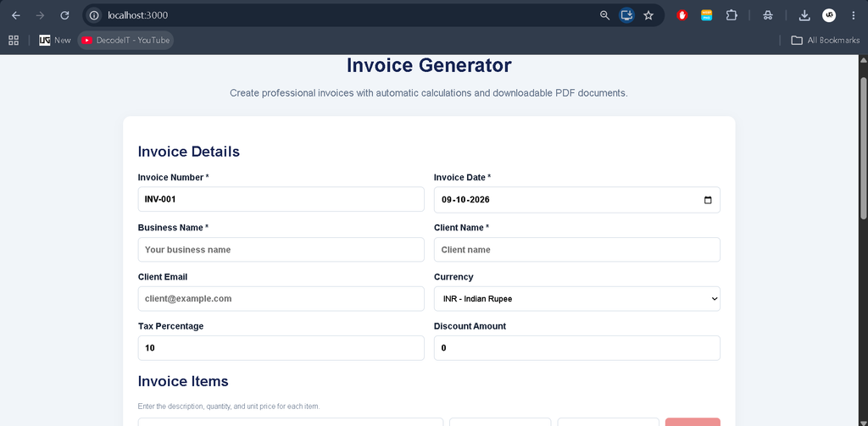Open the calendar picker icon in Invoice Date
Image resolution: width=868 pixels, height=426 pixels.
pos(708,200)
